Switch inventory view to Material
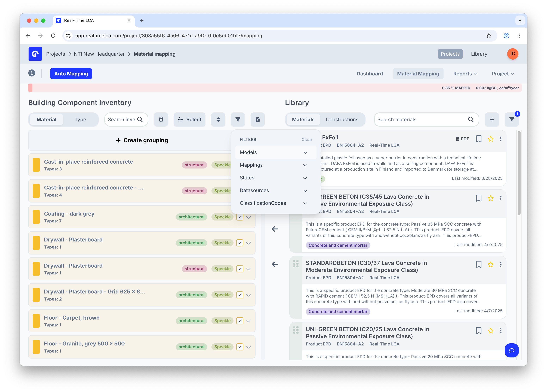Image resolution: width=547 pixels, height=392 pixels. (x=46, y=119)
